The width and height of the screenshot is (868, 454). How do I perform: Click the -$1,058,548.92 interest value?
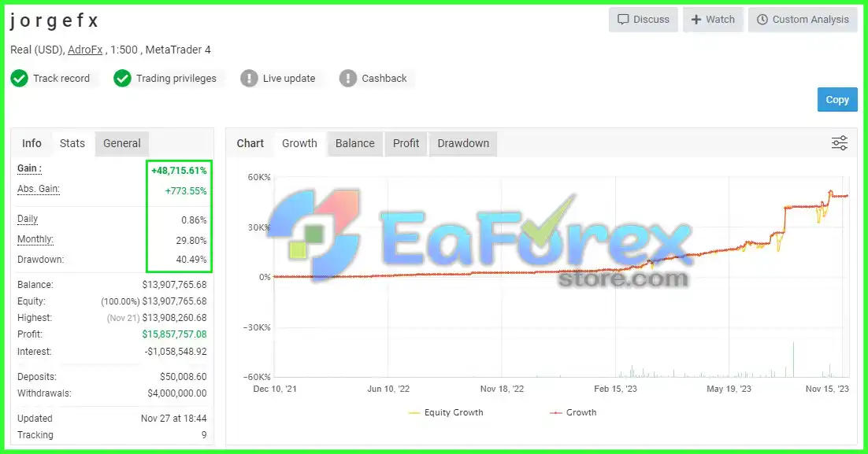(x=176, y=352)
